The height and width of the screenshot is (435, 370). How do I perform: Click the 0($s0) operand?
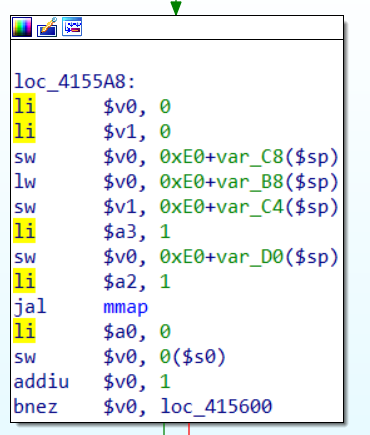[x=193, y=357]
